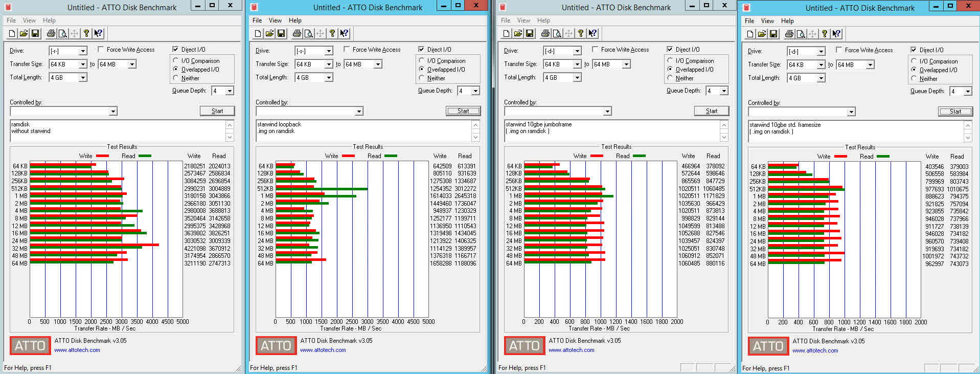Screen dimensions: 980x374
Task: Enable Force Write Access in drive [-r-] window
Action: point(101,49)
